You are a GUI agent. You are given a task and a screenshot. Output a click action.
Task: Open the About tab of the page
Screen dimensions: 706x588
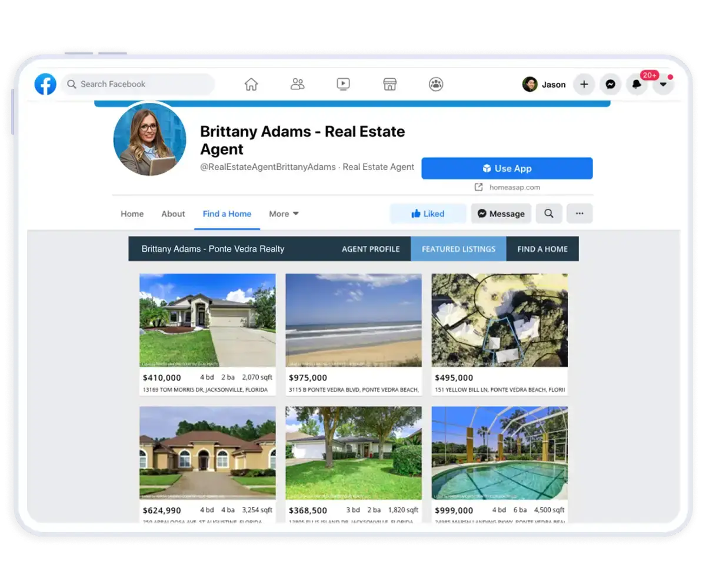172,213
